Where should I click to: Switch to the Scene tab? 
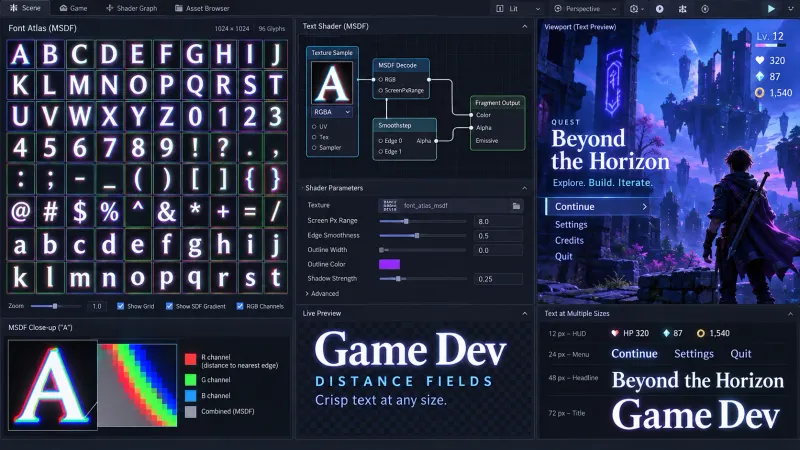(x=26, y=8)
